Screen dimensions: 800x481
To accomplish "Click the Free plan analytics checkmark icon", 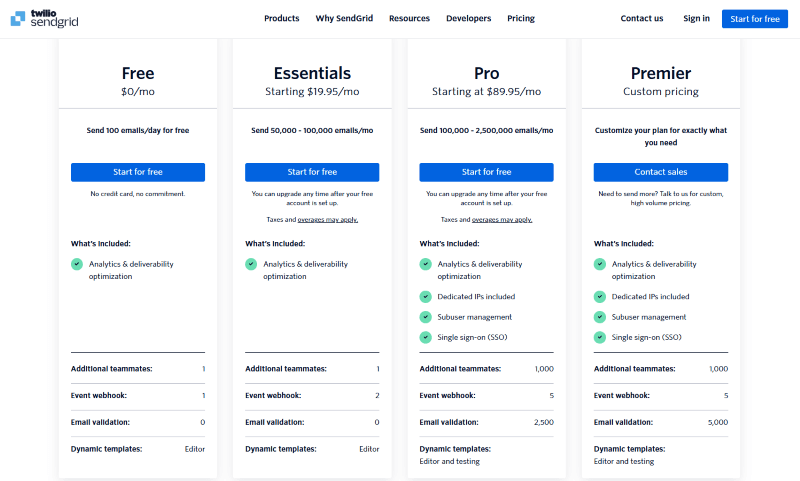I will [x=77, y=264].
